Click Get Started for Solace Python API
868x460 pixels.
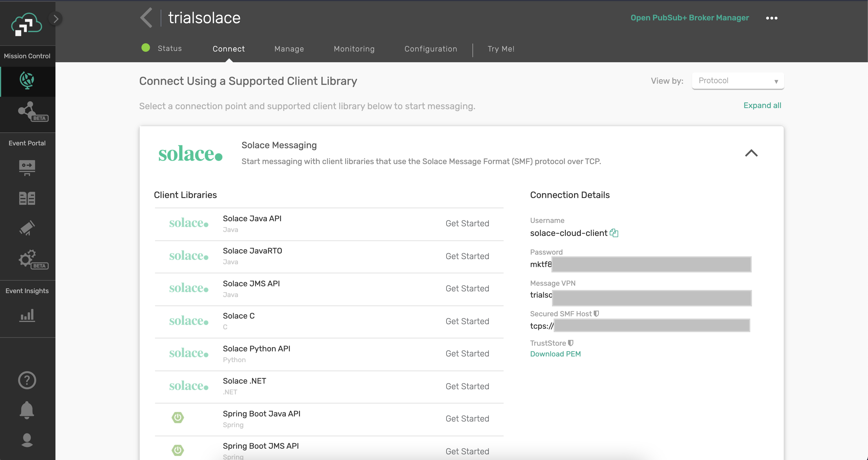(x=467, y=354)
